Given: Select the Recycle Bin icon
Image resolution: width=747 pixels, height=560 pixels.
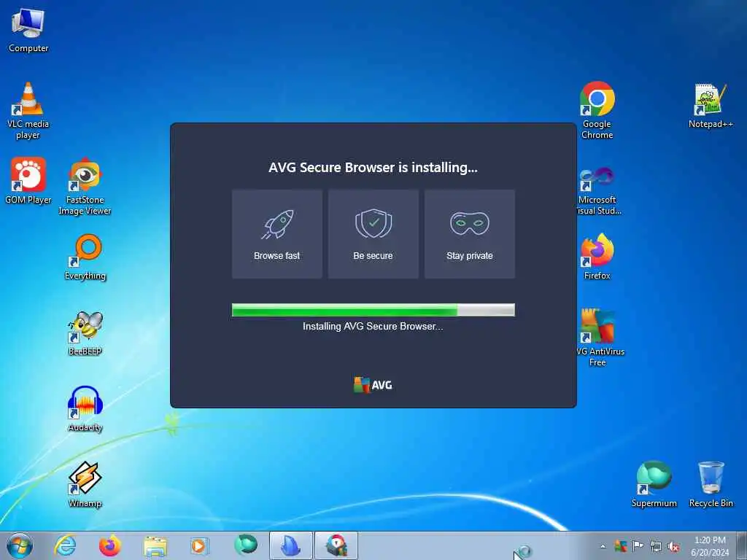Looking at the screenshot, I should [x=711, y=484].
